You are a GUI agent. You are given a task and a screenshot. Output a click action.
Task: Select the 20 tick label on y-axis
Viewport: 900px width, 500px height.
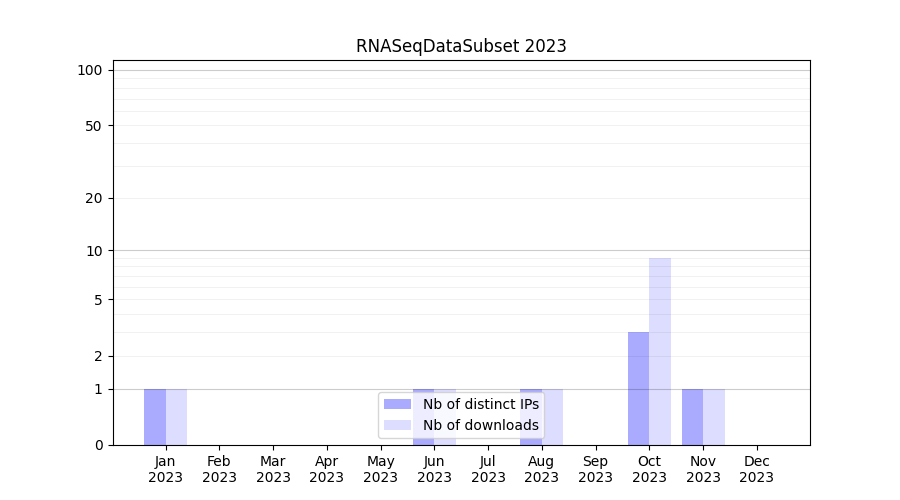click(x=94, y=198)
